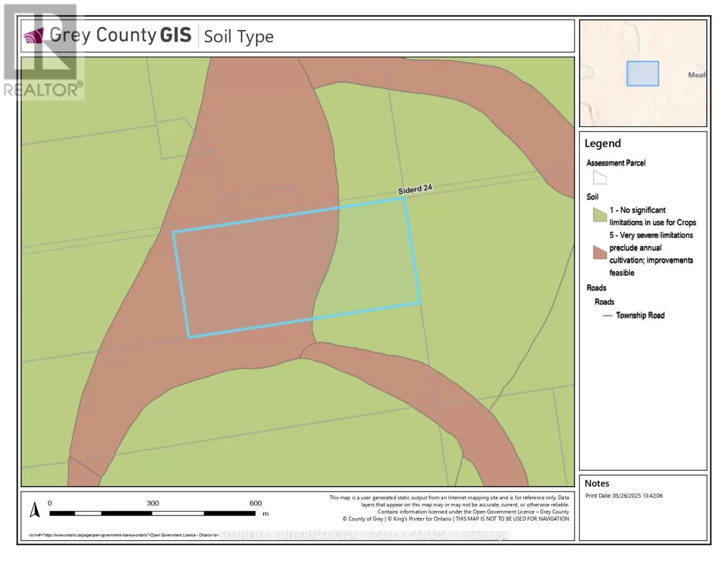The width and height of the screenshot is (728, 563).
Task: Click the Soil legend group label
Action: (592, 197)
